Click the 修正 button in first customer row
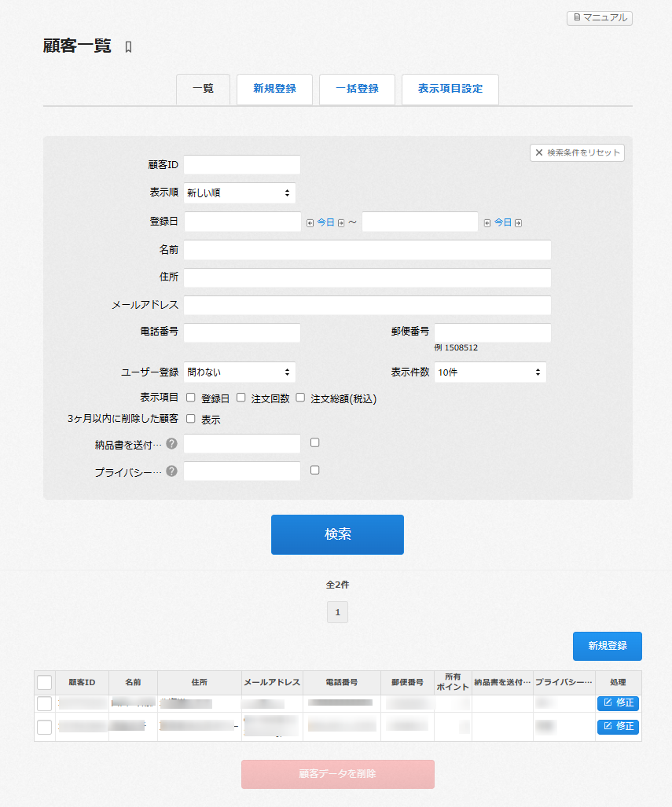The height and width of the screenshot is (807, 672). (618, 703)
